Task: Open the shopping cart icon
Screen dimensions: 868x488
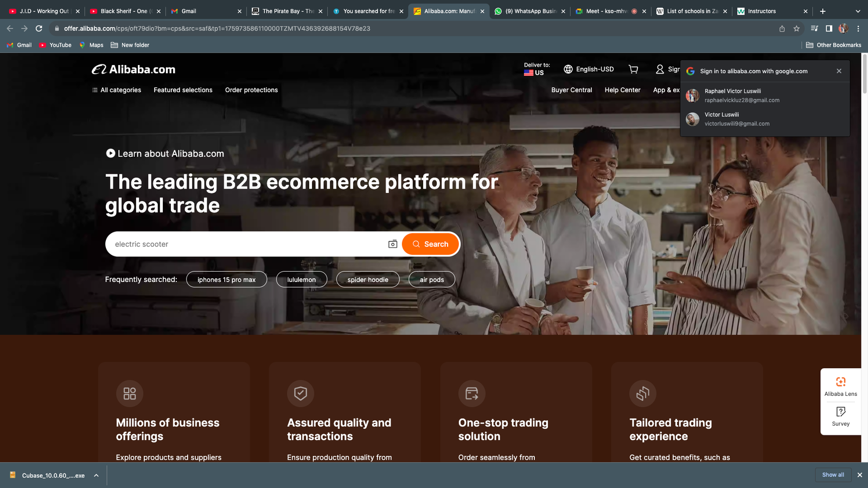Action: (633, 69)
